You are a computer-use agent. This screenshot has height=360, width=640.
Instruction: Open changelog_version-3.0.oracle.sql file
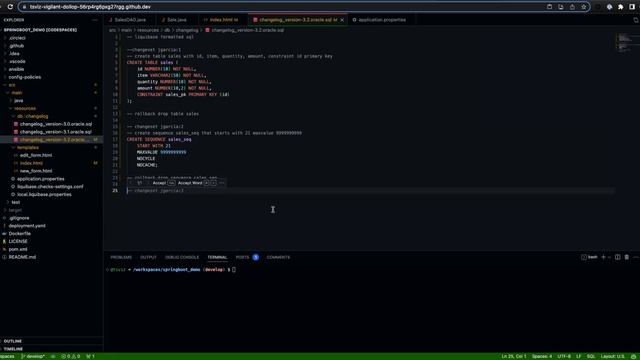pyautogui.click(x=56, y=124)
